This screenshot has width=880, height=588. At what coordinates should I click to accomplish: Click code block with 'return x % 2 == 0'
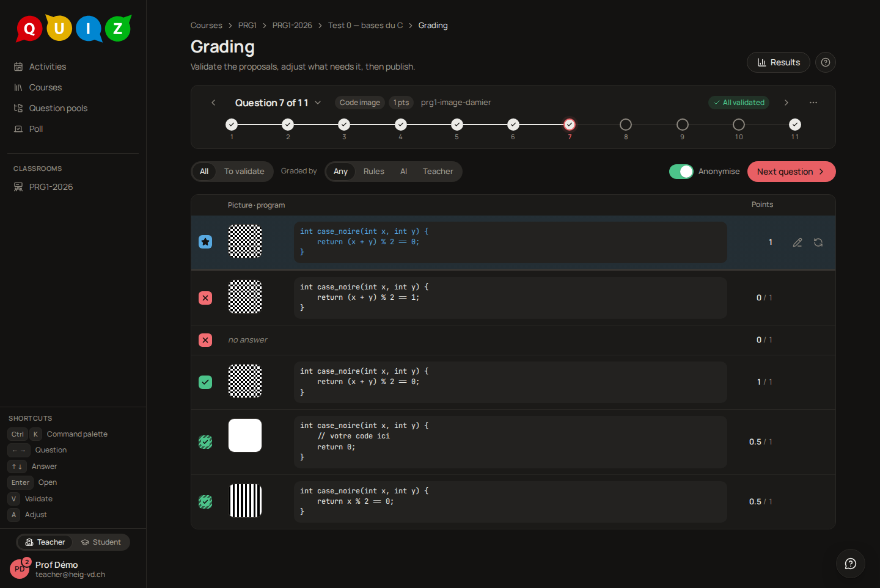510,502
